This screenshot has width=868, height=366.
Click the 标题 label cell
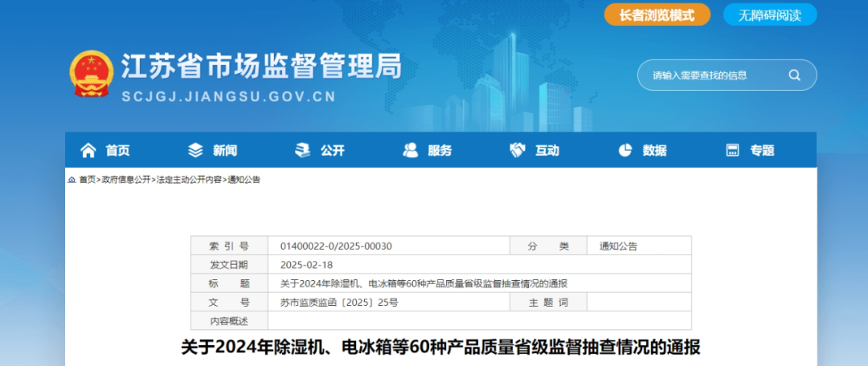pyautogui.click(x=229, y=283)
